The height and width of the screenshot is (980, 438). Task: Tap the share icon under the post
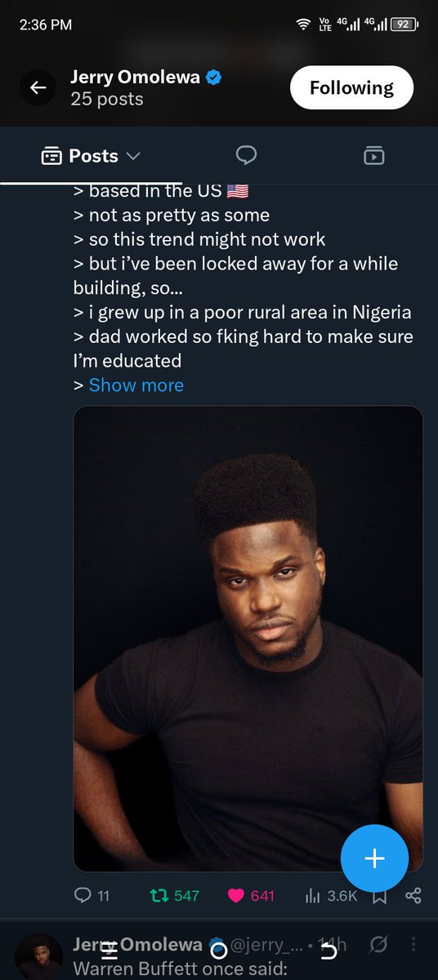tap(413, 896)
